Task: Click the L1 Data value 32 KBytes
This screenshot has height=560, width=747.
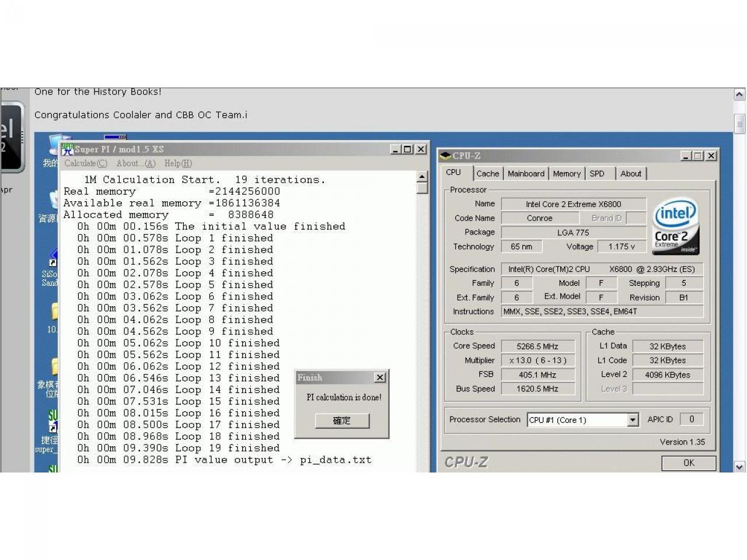Action: pyautogui.click(x=668, y=346)
